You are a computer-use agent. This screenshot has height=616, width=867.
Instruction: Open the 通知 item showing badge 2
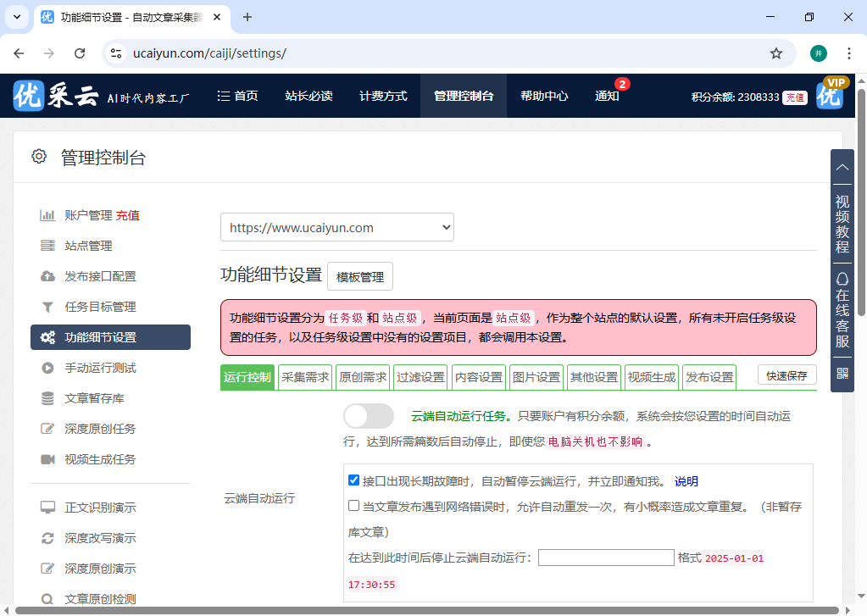(x=608, y=96)
